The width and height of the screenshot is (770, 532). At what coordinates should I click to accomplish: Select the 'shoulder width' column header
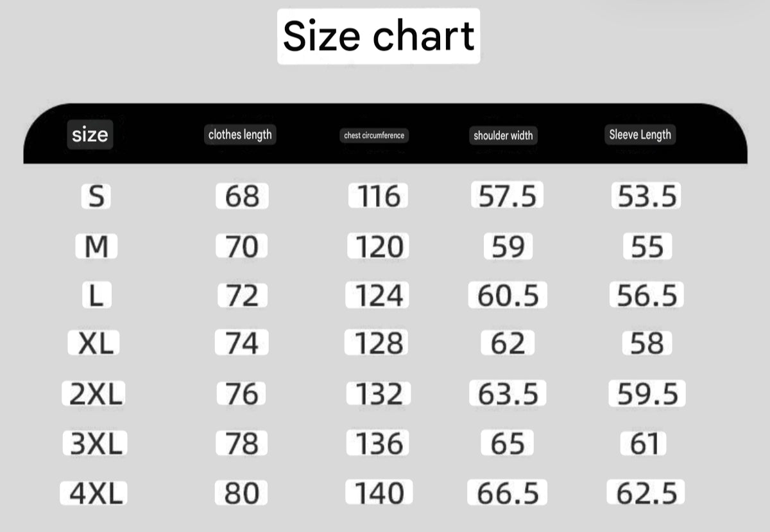click(503, 135)
